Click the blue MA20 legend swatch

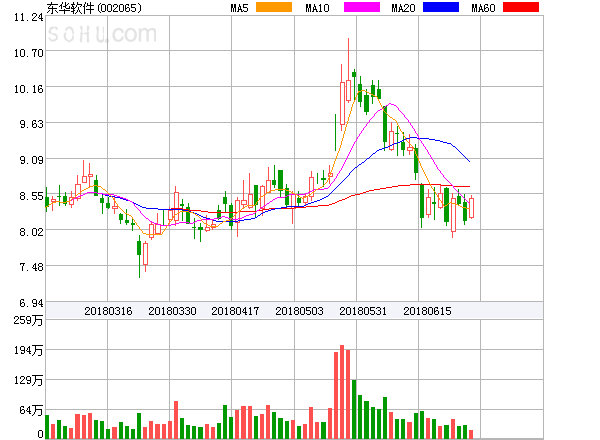(441, 7)
